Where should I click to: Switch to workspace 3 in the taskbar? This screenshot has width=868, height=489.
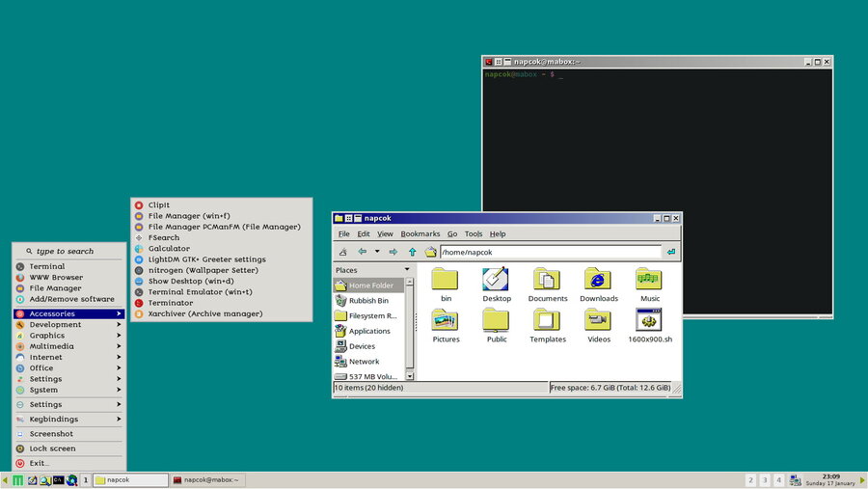tap(765, 480)
